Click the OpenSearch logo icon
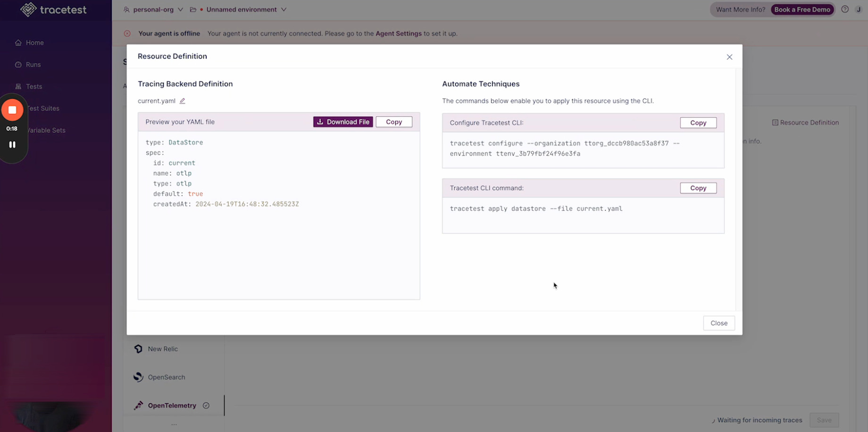868x432 pixels. [x=138, y=377]
